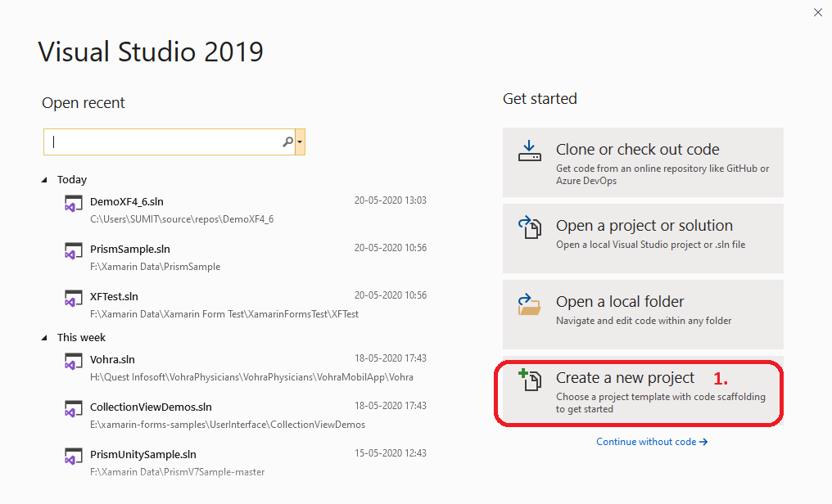This screenshot has width=832, height=504.
Task: Click the Open a project or solution icon
Action: coord(529,227)
